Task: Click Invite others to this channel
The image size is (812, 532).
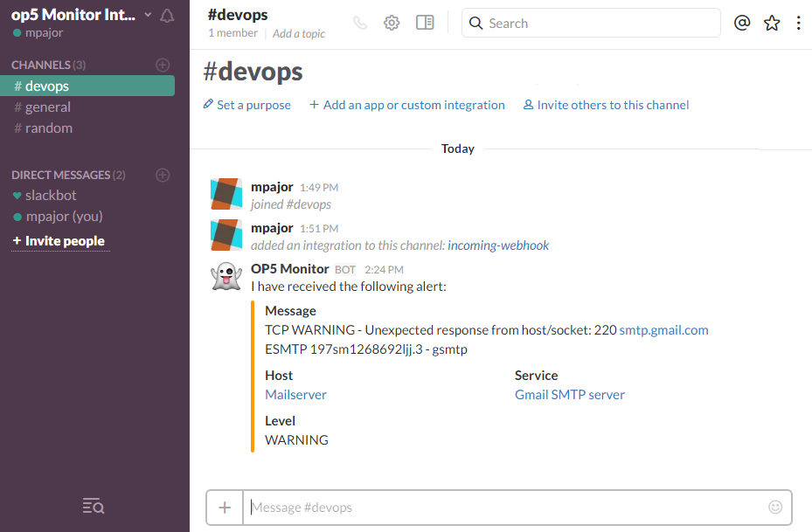Action: [606, 105]
